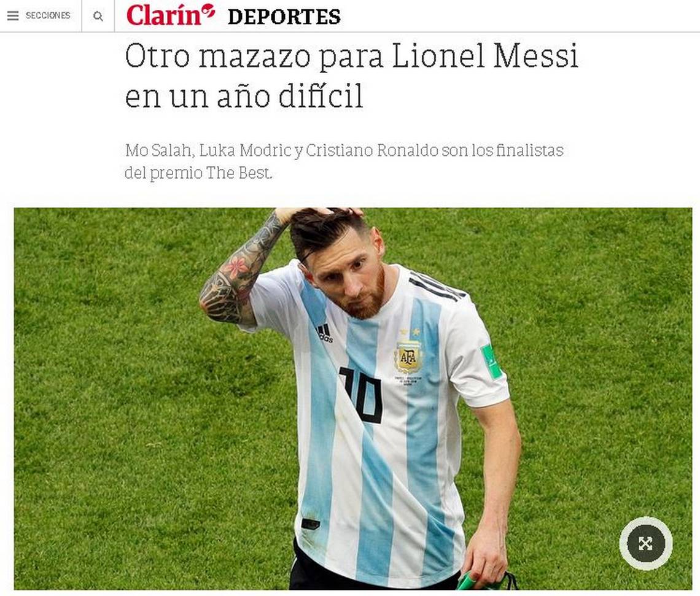Click the trumpet-man emblem beside Clarín
Viewport: 700px width, 596px height.
(208, 10)
